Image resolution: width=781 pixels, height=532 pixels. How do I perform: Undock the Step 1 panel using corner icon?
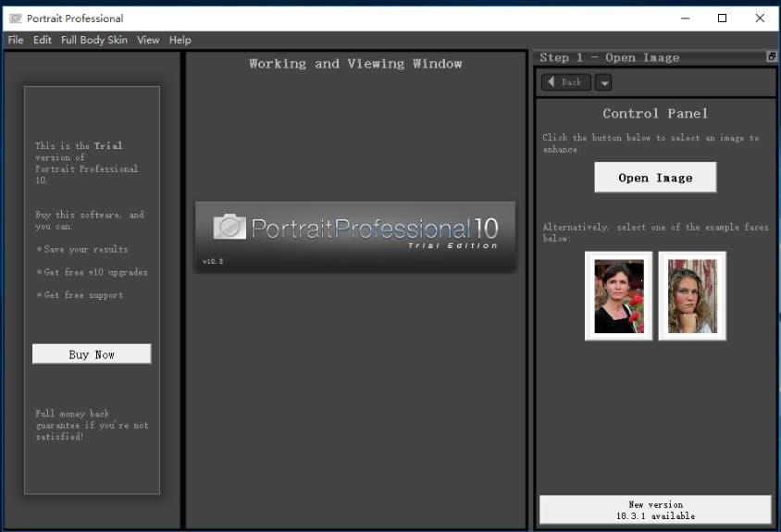772,56
